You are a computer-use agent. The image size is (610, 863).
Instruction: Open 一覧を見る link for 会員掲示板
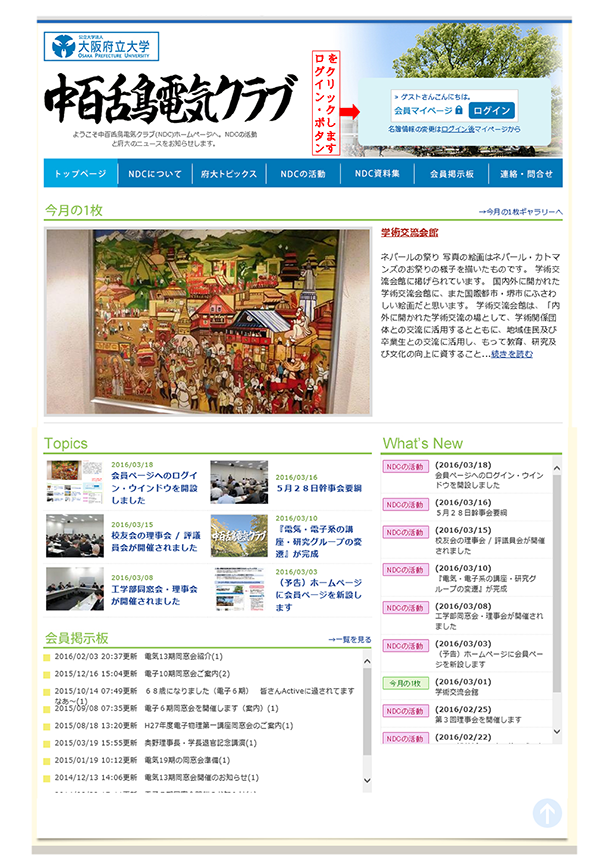pos(350,639)
